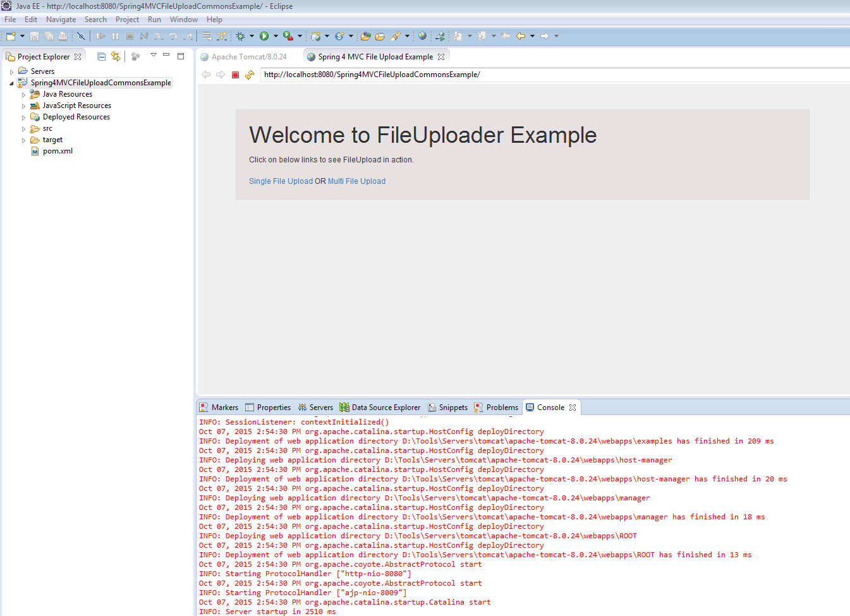The height and width of the screenshot is (616, 850).
Task: Open the External Tools dropdown arrow
Action: click(300, 36)
